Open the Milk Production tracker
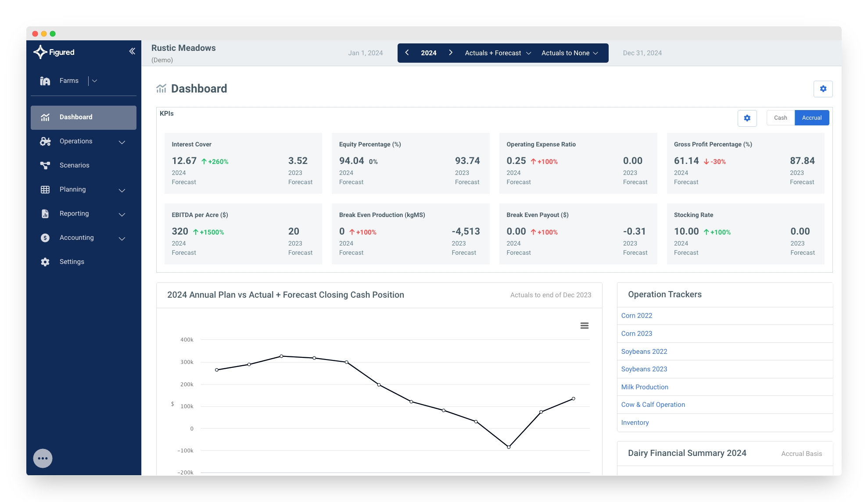The image size is (868, 502). [645, 387]
